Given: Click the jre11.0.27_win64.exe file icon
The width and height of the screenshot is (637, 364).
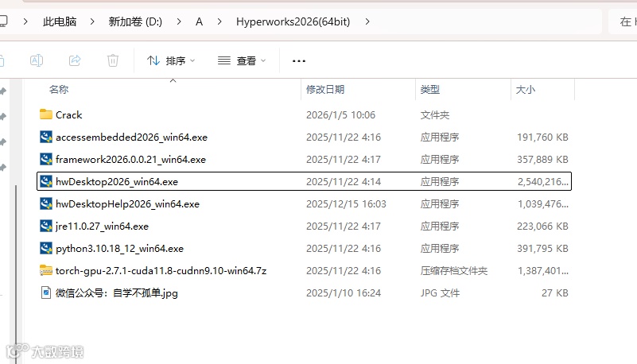Looking at the screenshot, I should pyautogui.click(x=46, y=226).
